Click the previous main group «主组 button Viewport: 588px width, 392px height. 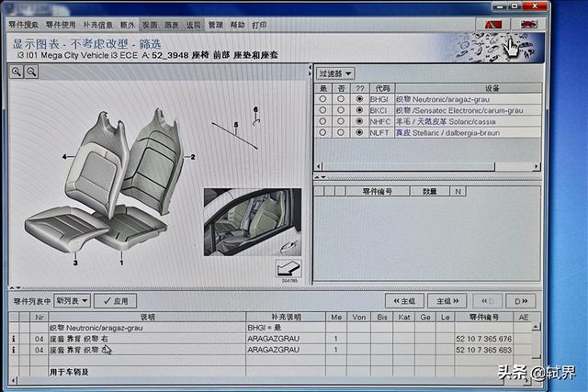[403, 300]
